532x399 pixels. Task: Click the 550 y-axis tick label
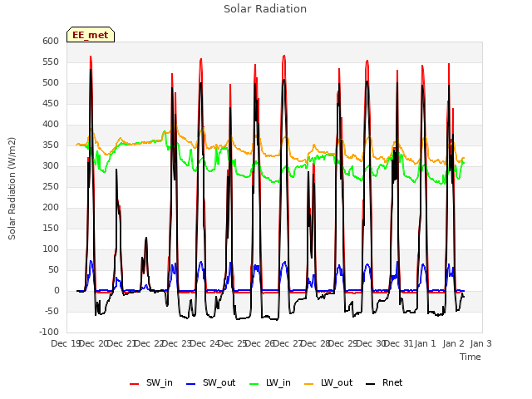click(51, 62)
